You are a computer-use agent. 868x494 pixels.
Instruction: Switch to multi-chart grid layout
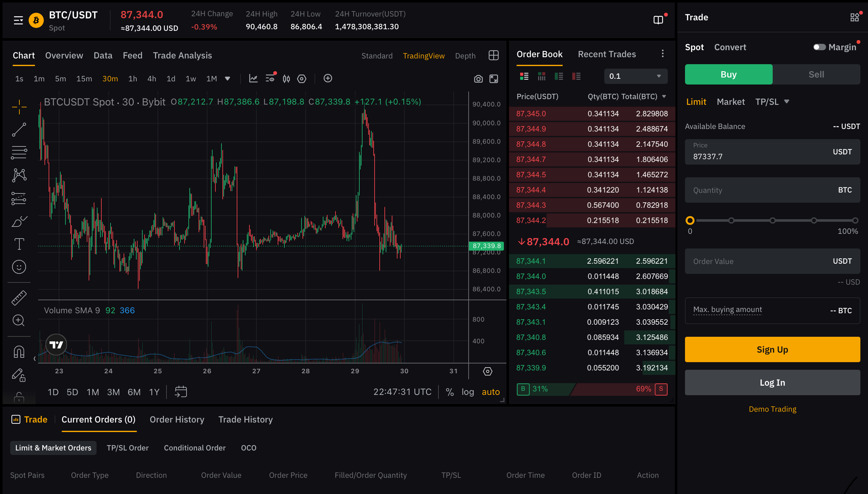click(493, 55)
